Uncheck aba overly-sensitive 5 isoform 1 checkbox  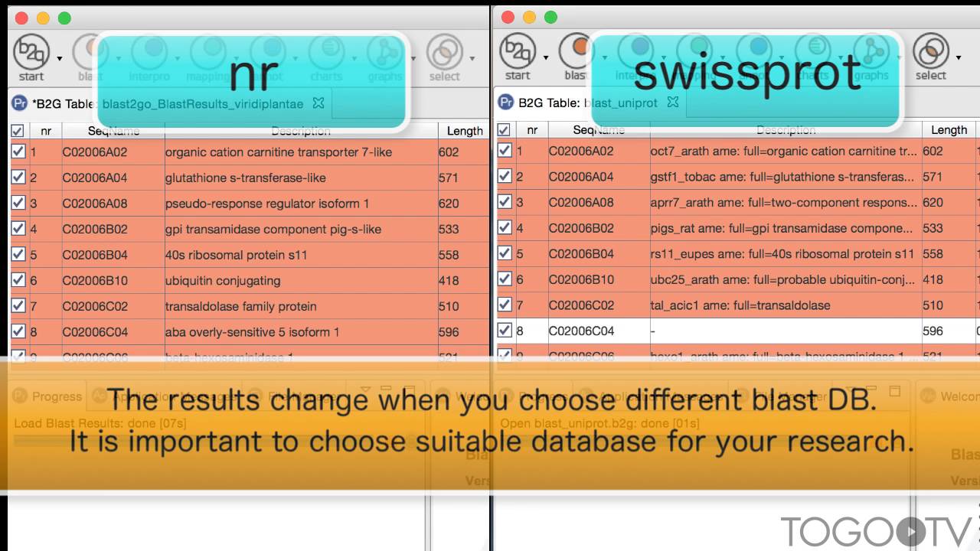click(18, 331)
